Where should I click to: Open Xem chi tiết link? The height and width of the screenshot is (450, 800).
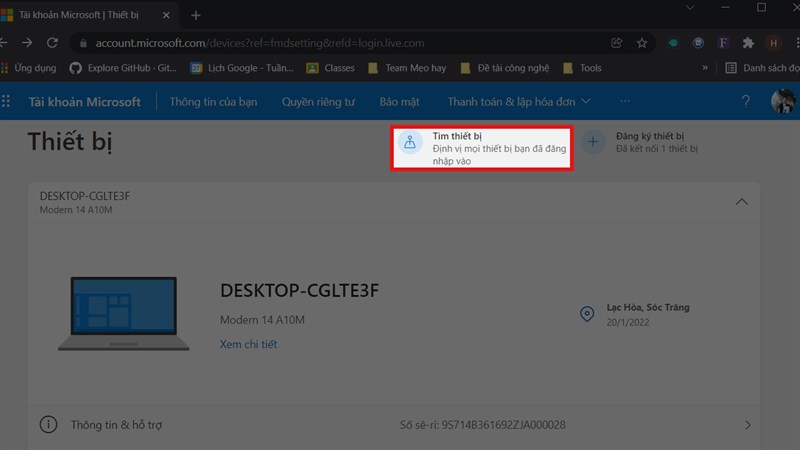point(248,344)
